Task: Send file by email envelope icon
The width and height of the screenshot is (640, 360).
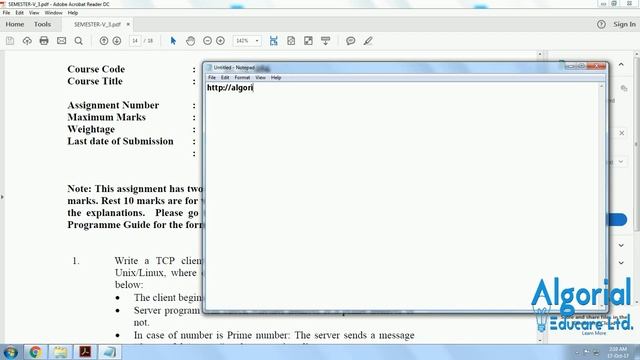Action: [x=61, y=41]
